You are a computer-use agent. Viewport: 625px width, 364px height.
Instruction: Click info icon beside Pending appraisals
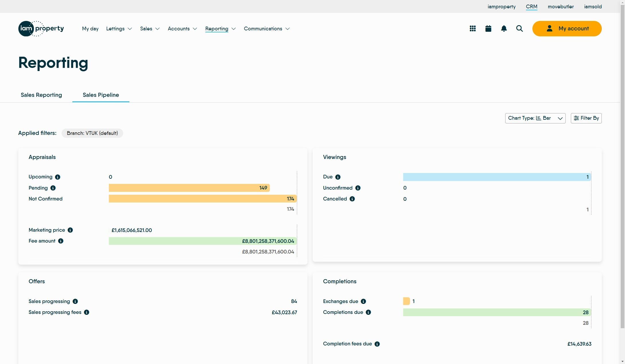53,188
